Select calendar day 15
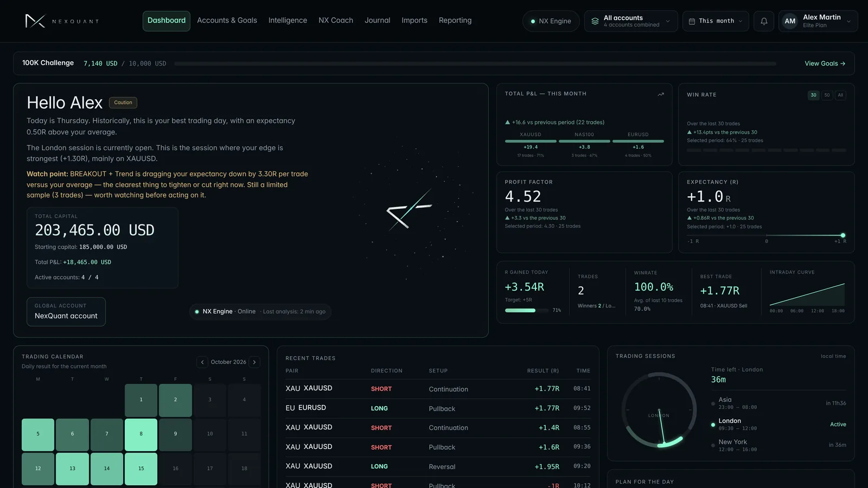Image resolution: width=868 pixels, height=488 pixels. click(x=141, y=468)
